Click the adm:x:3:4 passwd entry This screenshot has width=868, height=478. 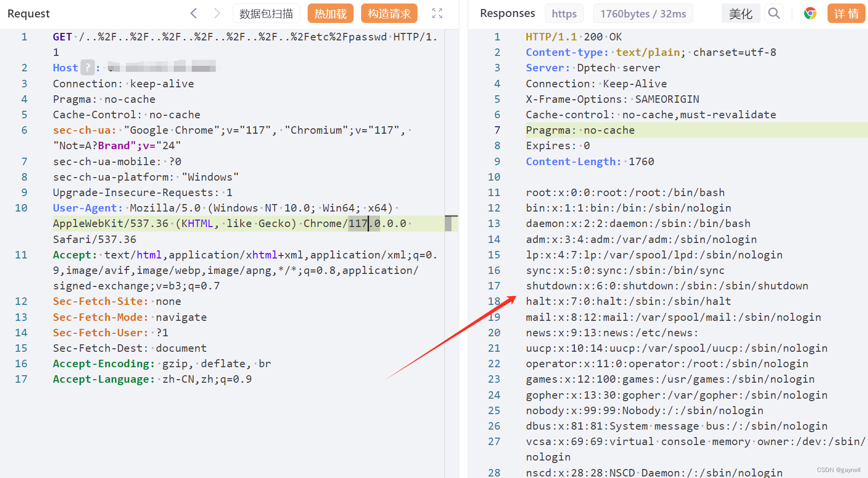[x=641, y=239]
